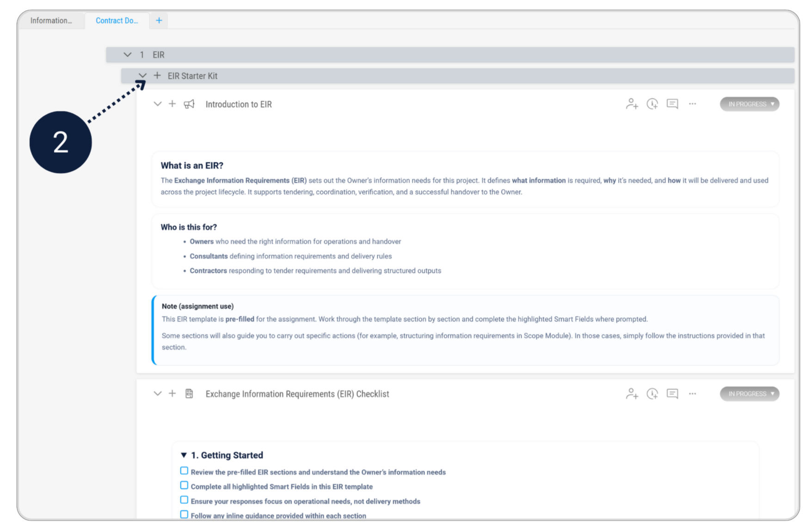The height and width of the screenshot is (528, 812).
Task: Open the assign user icon on Introduction to EIR
Action: click(x=632, y=104)
